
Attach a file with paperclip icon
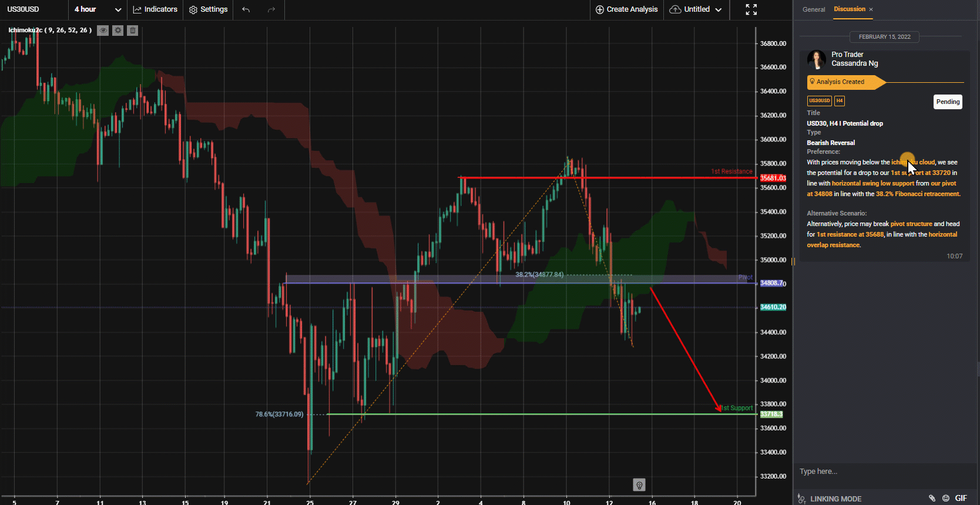[932, 498]
